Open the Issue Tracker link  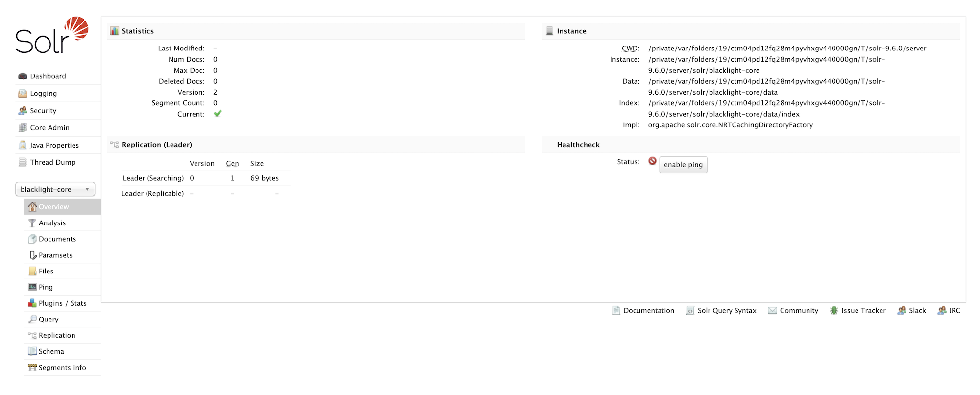(x=863, y=311)
